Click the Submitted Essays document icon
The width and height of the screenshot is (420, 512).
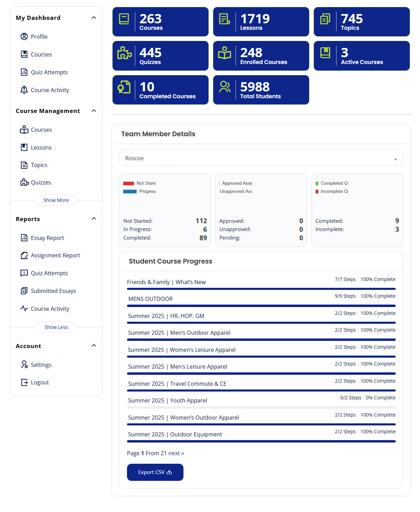tap(24, 291)
